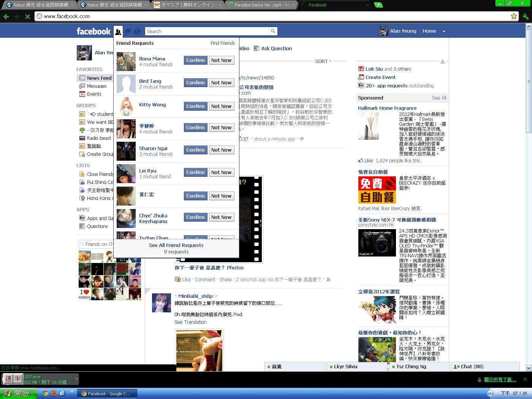Image resolution: width=532 pixels, height=399 pixels.
Task: Open the Home menu link
Action: click(429, 31)
